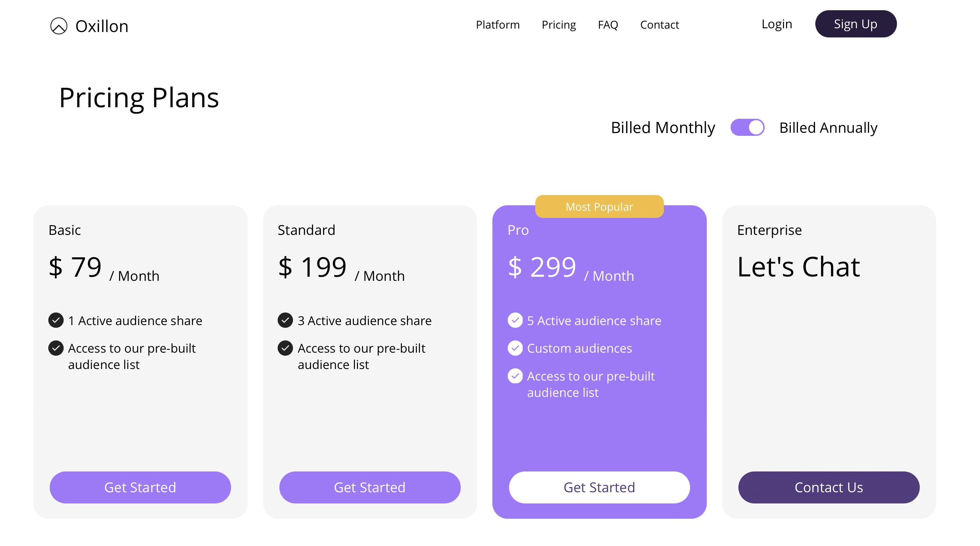980x546 pixels.
Task: Click the Most Popular badge
Action: coord(599,207)
